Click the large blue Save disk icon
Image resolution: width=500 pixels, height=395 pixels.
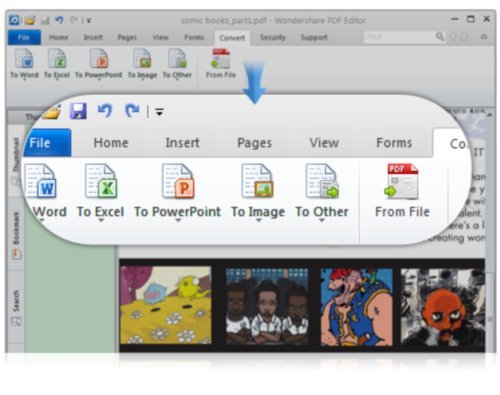[78, 111]
